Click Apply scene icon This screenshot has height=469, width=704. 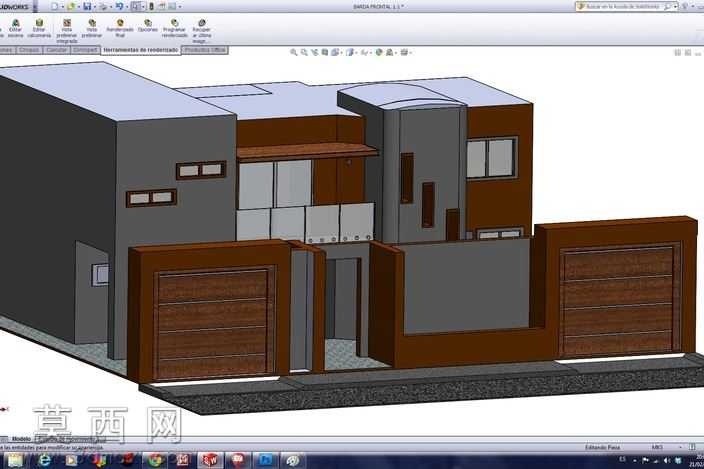390,53
